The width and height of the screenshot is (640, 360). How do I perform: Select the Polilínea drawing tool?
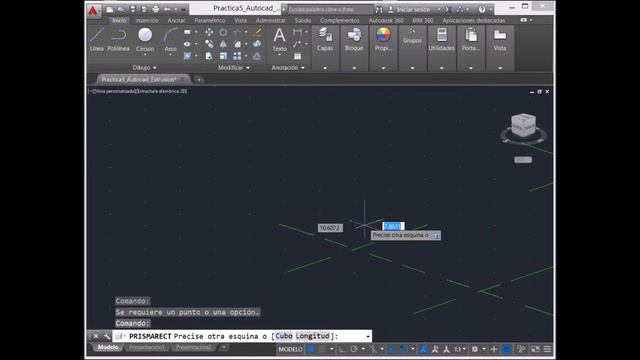point(118,40)
